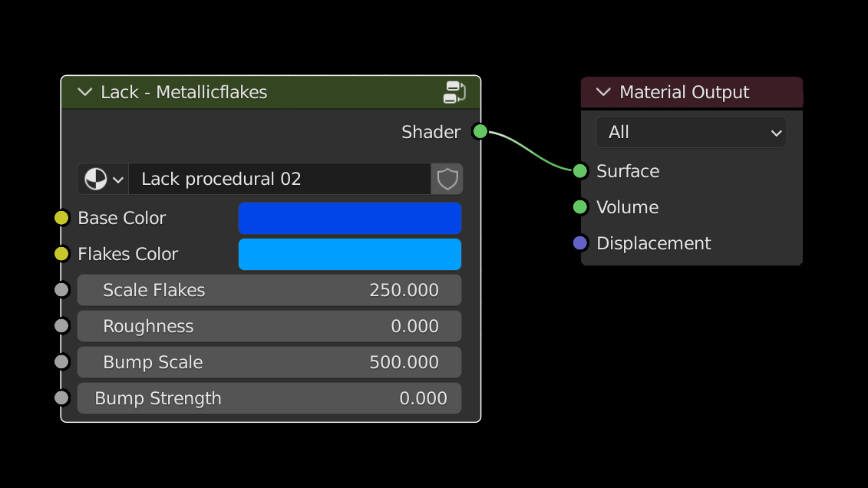
Task: Click the Bump Scale value field
Action: pos(269,362)
